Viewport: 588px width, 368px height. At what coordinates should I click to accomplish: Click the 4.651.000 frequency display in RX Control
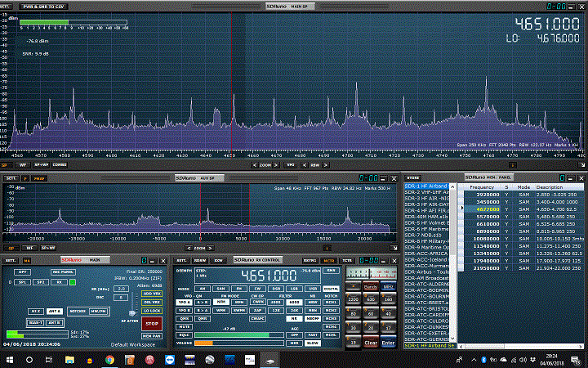(270, 276)
